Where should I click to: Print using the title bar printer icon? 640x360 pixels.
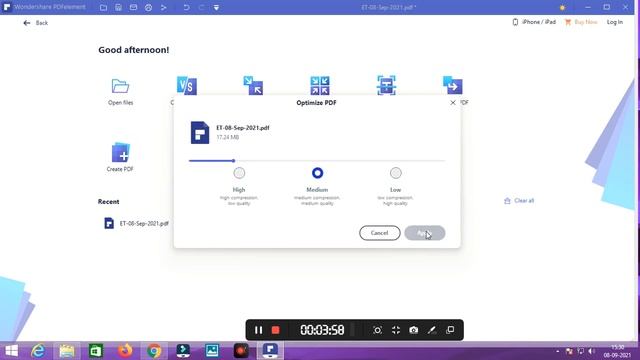(x=149, y=7)
